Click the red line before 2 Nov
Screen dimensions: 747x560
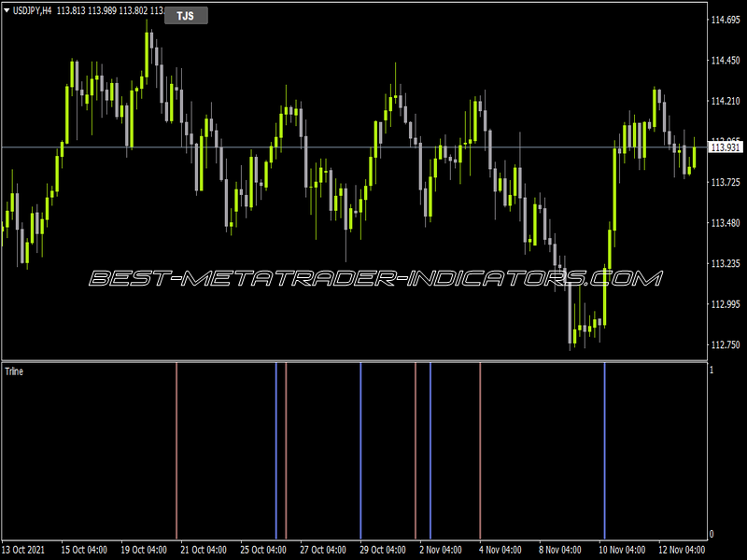(416, 451)
